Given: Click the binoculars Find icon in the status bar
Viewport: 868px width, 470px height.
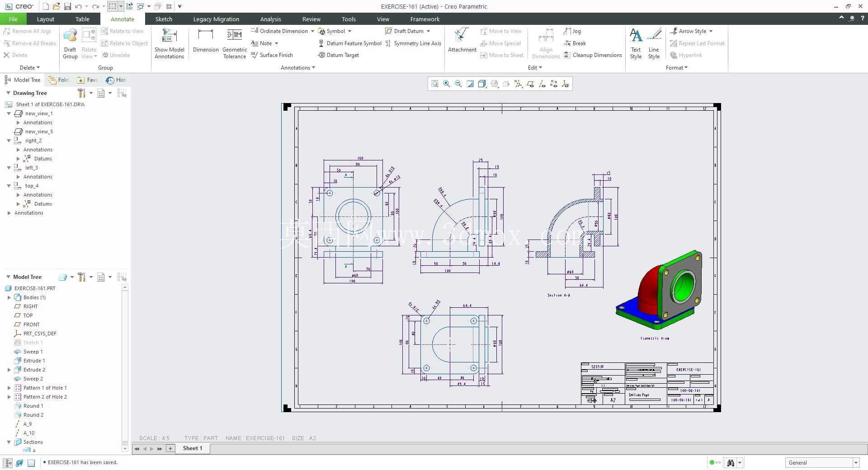Looking at the screenshot, I should click(730, 463).
